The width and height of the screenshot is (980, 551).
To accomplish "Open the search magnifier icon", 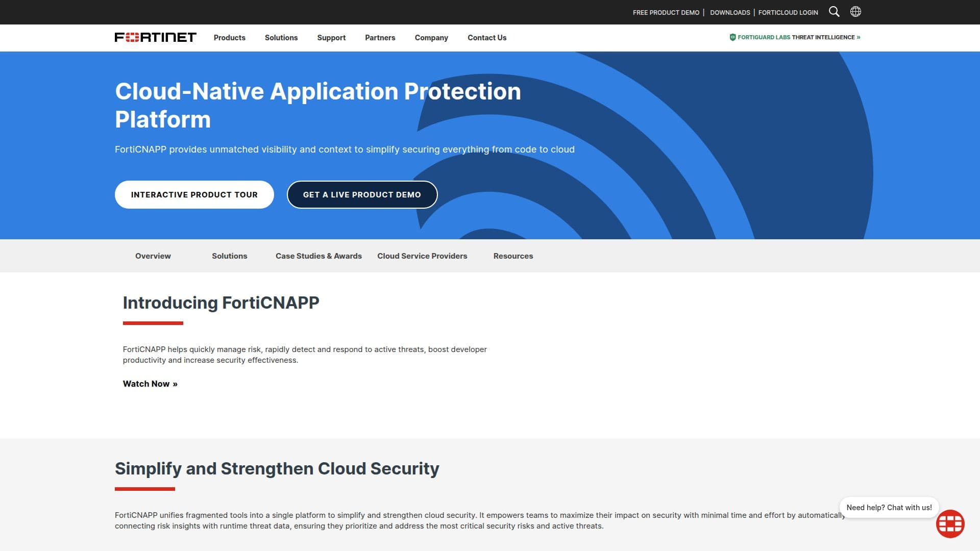I will pyautogui.click(x=834, y=12).
